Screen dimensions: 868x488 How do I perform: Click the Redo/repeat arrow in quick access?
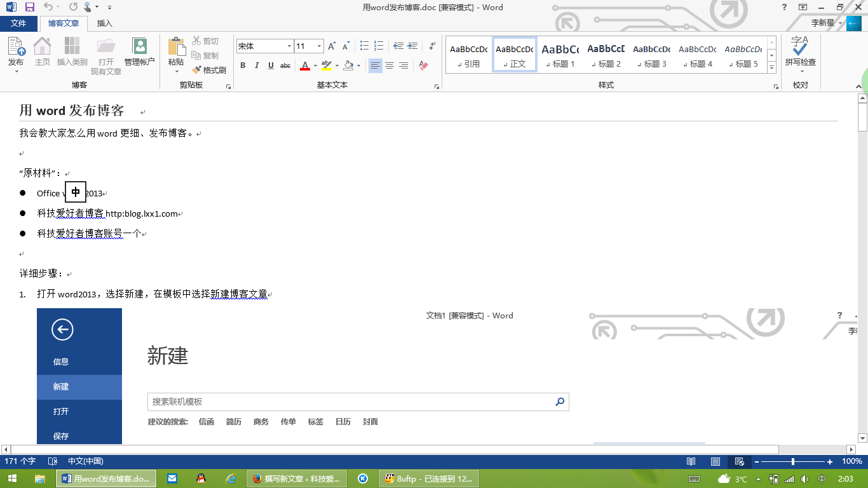73,8
